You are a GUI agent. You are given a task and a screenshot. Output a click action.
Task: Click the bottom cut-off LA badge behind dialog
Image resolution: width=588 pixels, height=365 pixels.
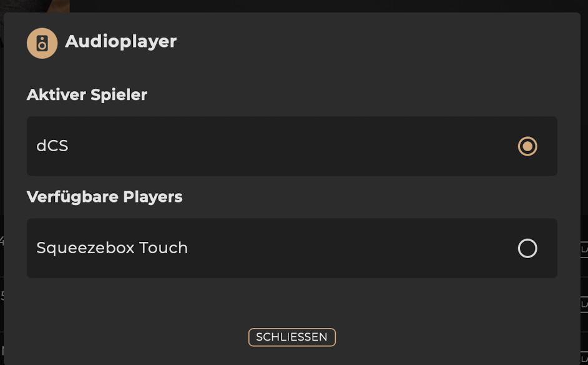coord(584,358)
